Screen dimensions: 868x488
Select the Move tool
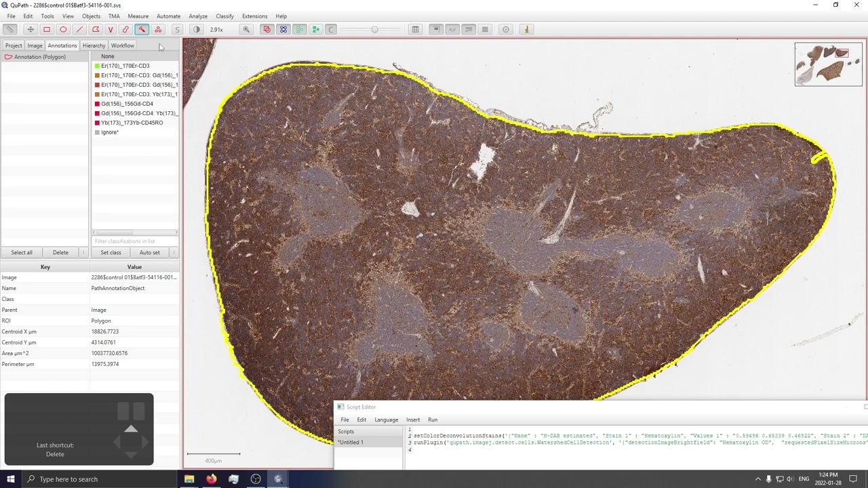(31, 29)
